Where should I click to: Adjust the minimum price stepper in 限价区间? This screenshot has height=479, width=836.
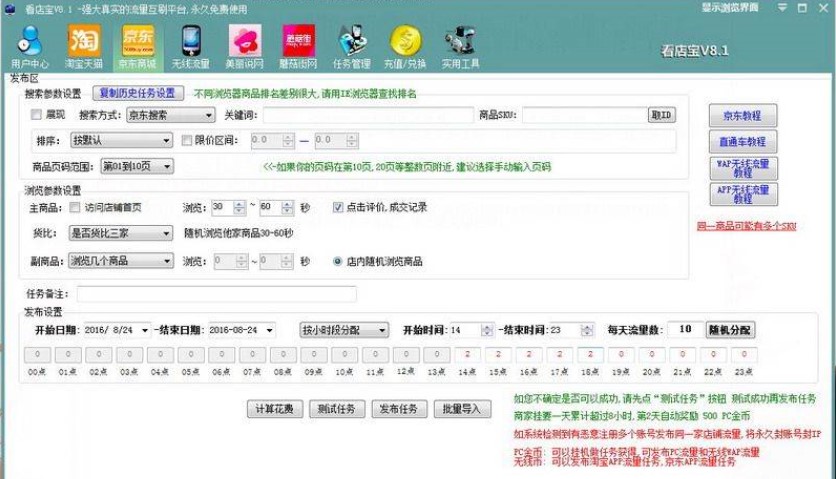(288, 141)
